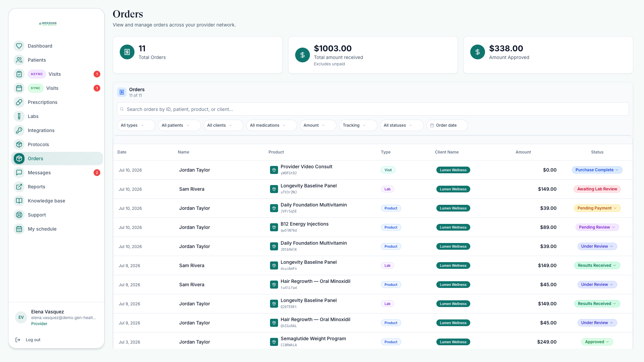Select Orders in the sidebar
The image size is (644, 362).
click(57, 159)
